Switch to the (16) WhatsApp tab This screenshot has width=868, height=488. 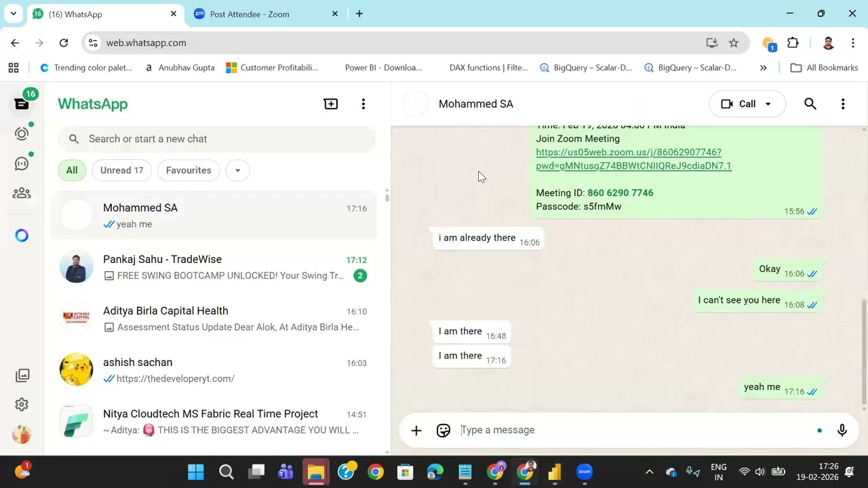coord(106,14)
